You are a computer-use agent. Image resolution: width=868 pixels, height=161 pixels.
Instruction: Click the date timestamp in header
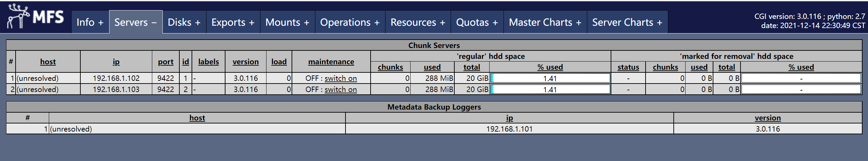coord(813,25)
